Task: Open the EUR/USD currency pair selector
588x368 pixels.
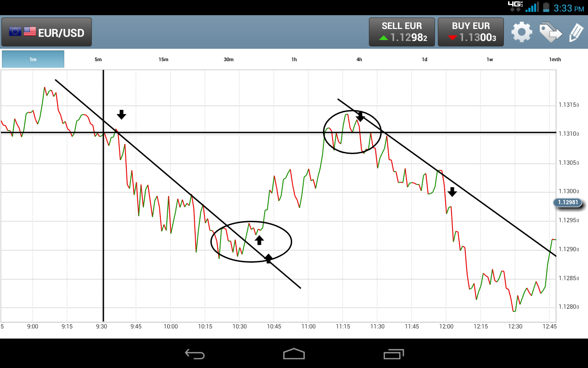Action: pyautogui.click(x=46, y=32)
